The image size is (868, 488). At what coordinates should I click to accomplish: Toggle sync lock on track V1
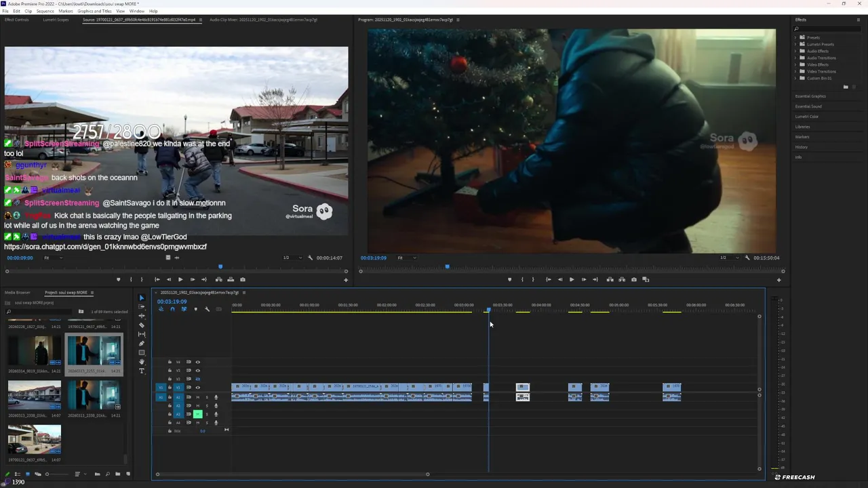click(x=189, y=388)
